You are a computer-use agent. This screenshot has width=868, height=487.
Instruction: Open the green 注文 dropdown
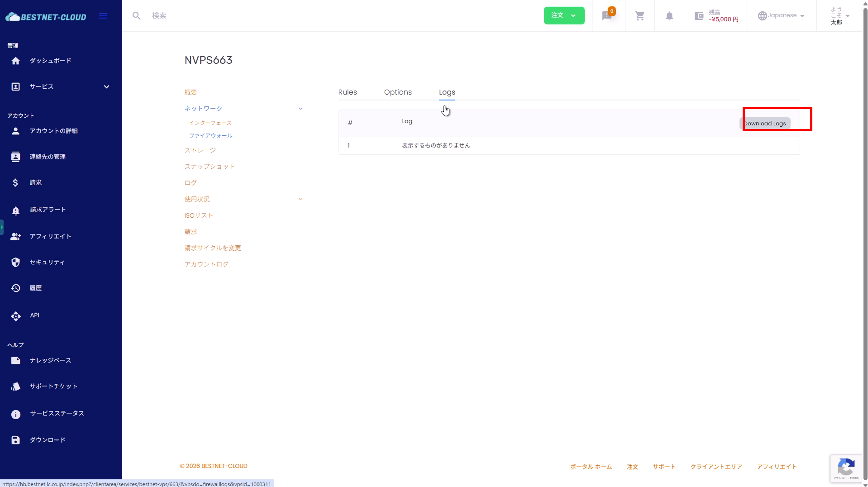pos(563,15)
